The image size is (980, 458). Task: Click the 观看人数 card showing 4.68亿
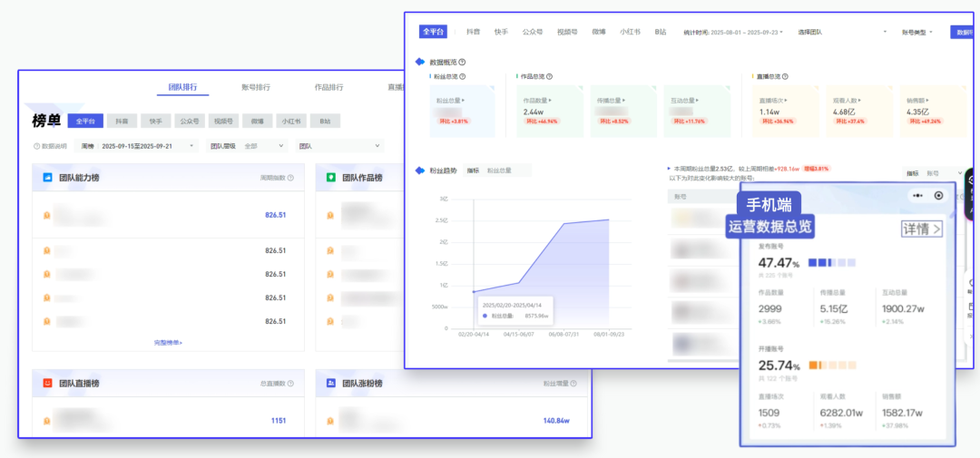[x=858, y=112]
